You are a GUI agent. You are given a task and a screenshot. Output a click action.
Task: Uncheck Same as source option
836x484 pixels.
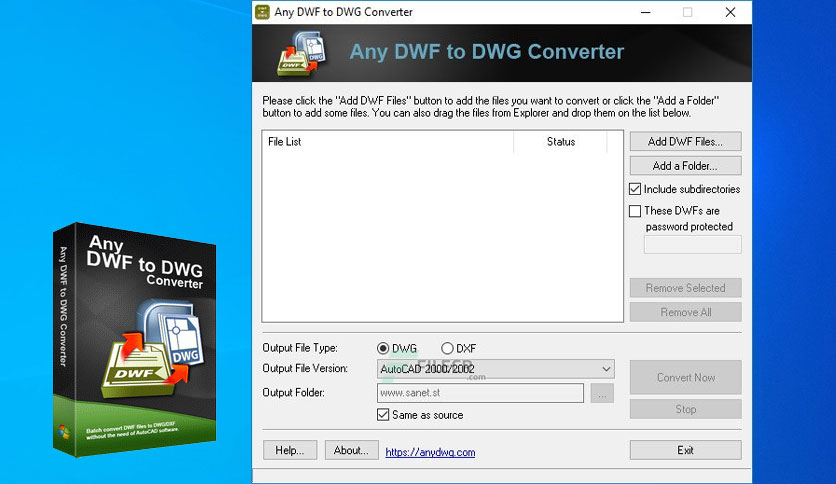(x=383, y=415)
